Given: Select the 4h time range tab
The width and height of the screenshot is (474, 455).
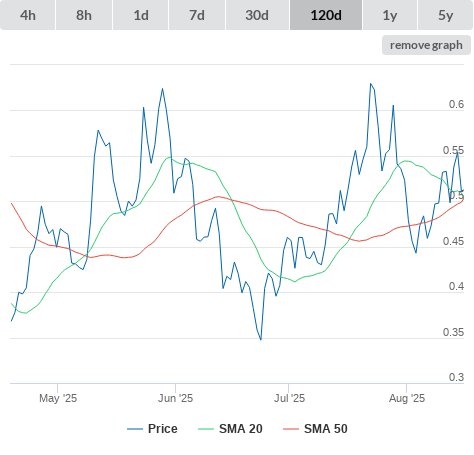Looking at the screenshot, I should point(28,15).
